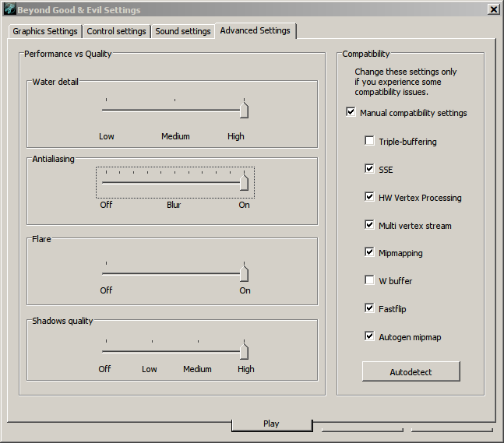Click the Low label under Water detail
Viewport: 504px width, 443px height.
pos(107,136)
